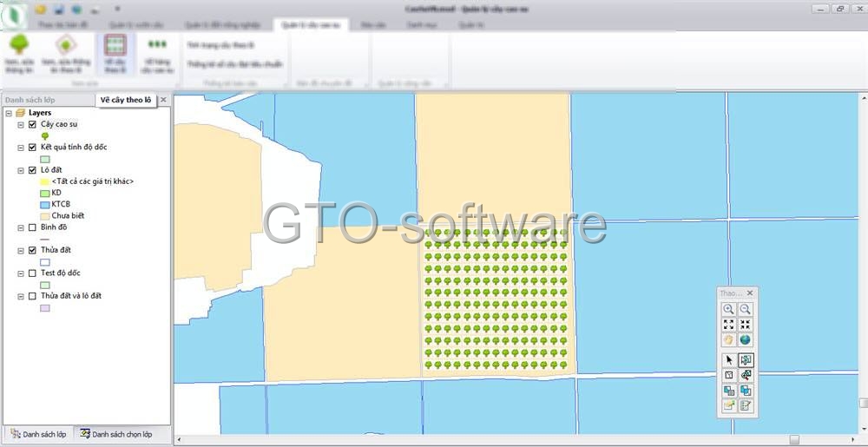The image size is (868, 447).
Task: Click the globe full-extent icon in toolbox
Action: pyautogui.click(x=745, y=339)
